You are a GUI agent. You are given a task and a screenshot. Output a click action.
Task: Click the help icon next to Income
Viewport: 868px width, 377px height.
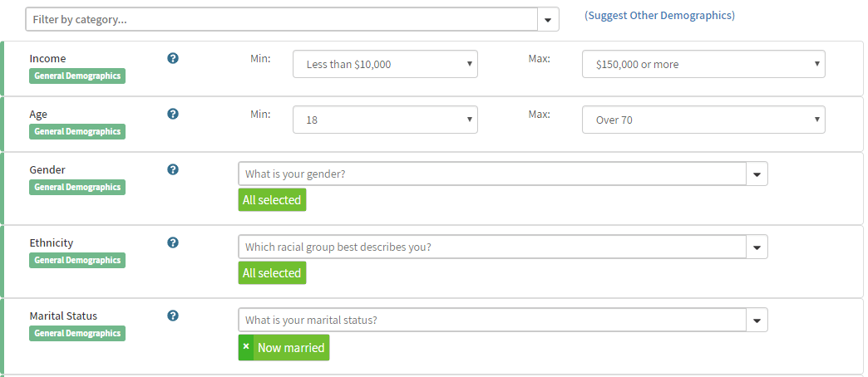coord(173,58)
